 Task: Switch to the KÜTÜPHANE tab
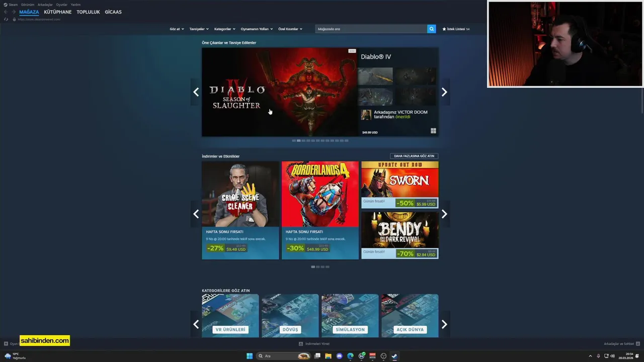click(57, 12)
